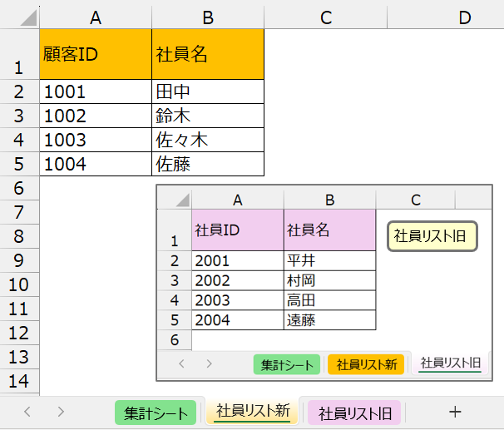Select the active 社員リスト新 tab at the bottom
504x430 pixels.
pos(253,411)
